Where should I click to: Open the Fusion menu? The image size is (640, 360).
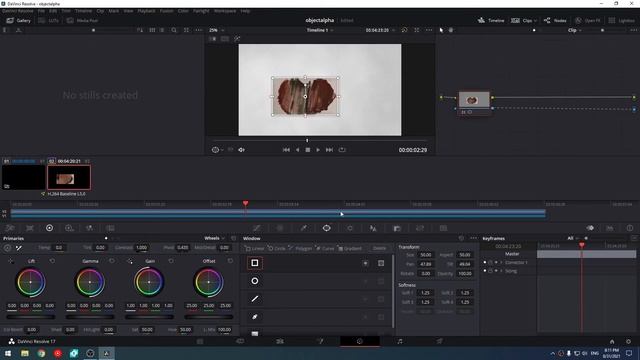(x=166, y=11)
